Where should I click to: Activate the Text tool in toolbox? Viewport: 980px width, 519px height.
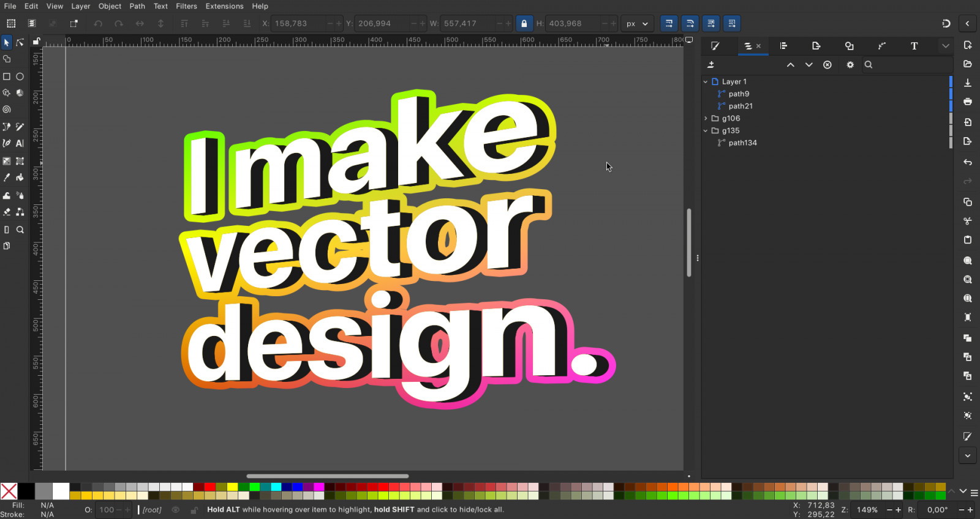(x=20, y=143)
